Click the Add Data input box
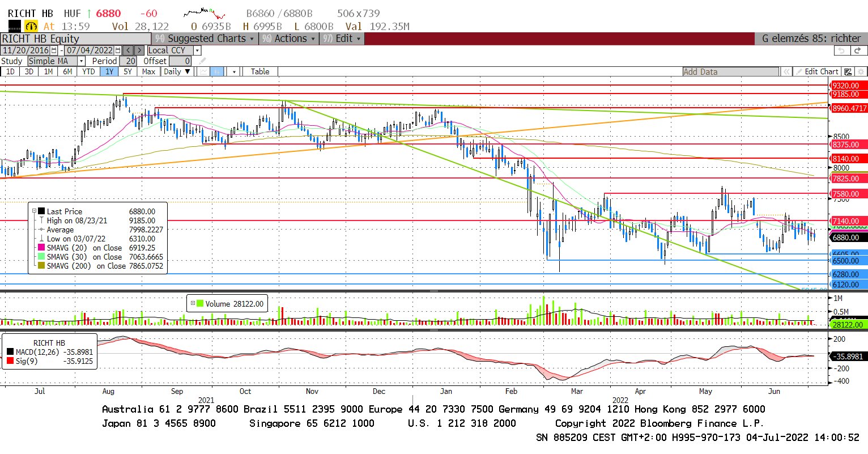The width and height of the screenshot is (868, 454). 731,72
